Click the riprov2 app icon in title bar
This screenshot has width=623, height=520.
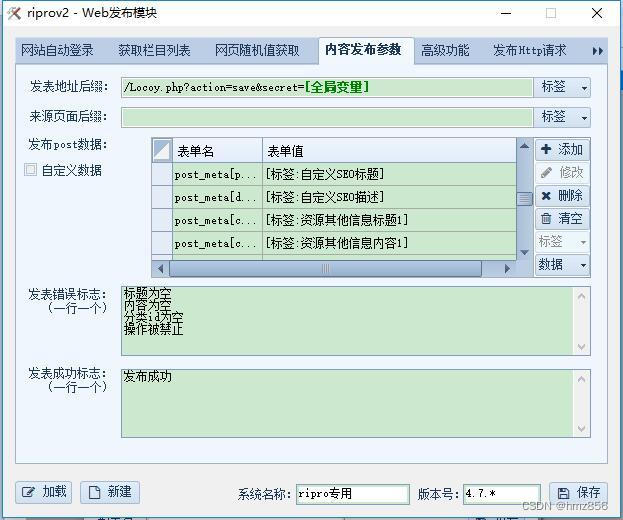click(14, 13)
